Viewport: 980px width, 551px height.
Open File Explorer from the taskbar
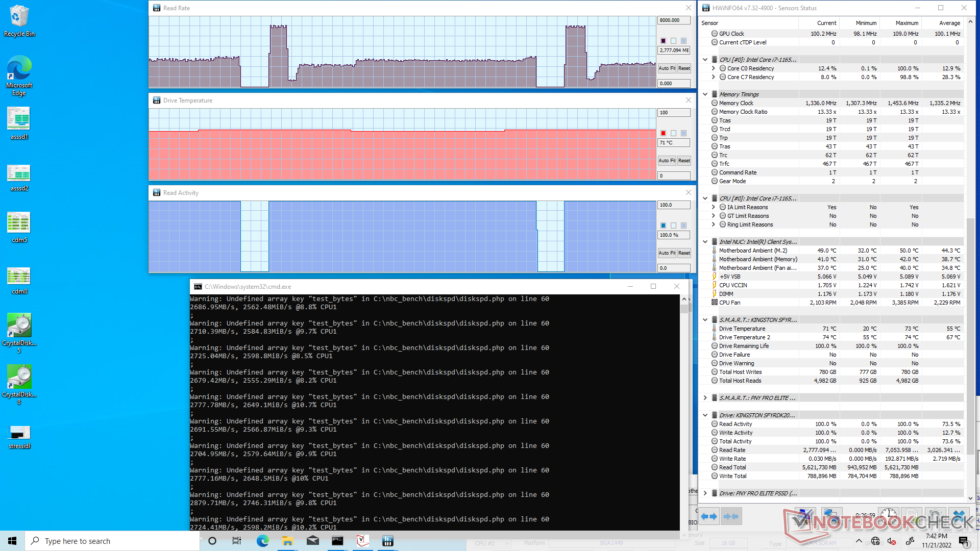(287, 541)
